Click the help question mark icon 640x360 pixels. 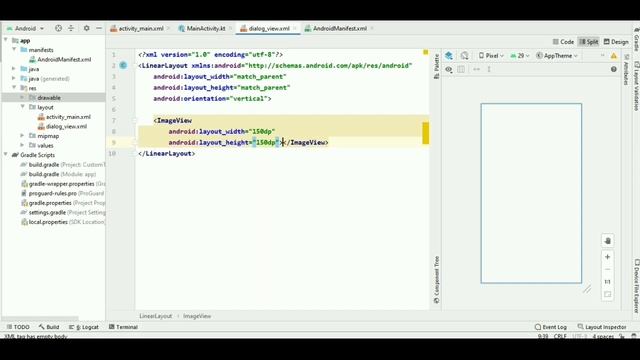coord(613,69)
